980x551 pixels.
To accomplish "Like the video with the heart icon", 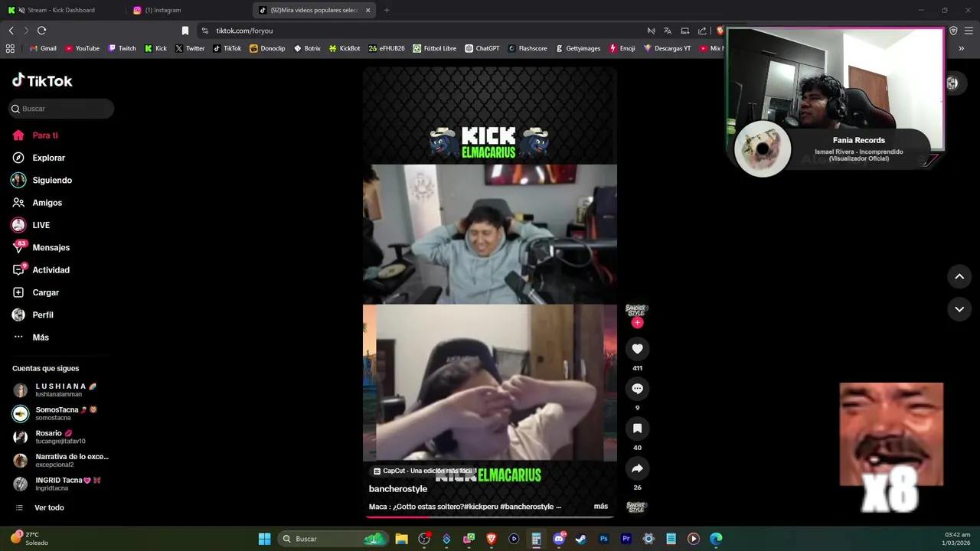I will click(x=637, y=349).
